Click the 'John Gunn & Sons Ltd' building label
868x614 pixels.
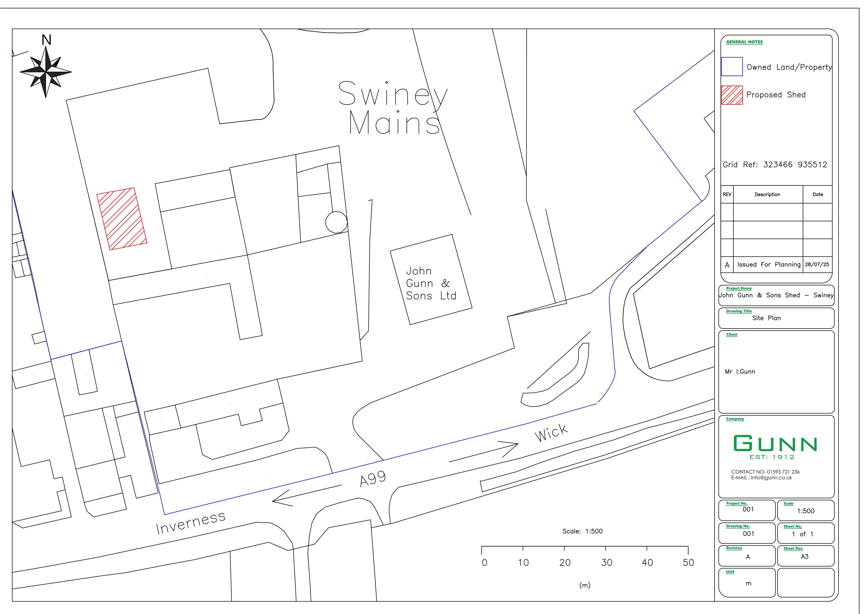431,283
